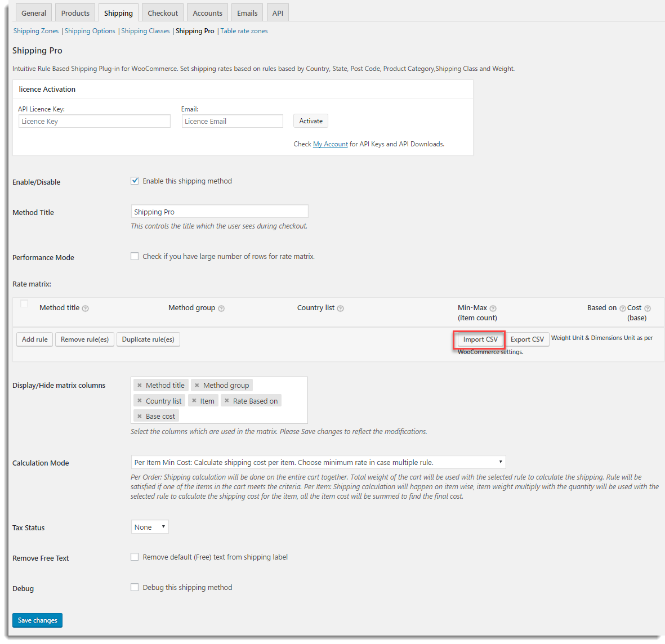
Task: Click the Display/Hide matrix columns tag box
Action: pos(219,400)
